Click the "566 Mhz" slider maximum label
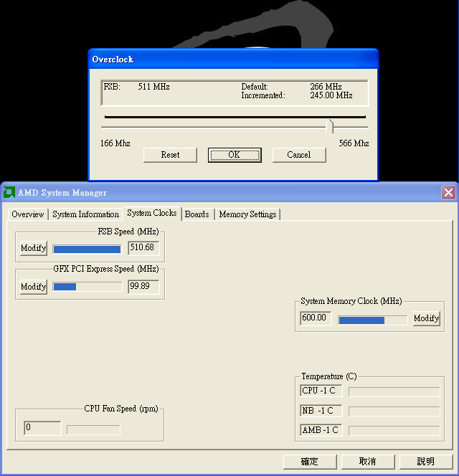The width and height of the screenshot is (459, 476). pos(354,143)
